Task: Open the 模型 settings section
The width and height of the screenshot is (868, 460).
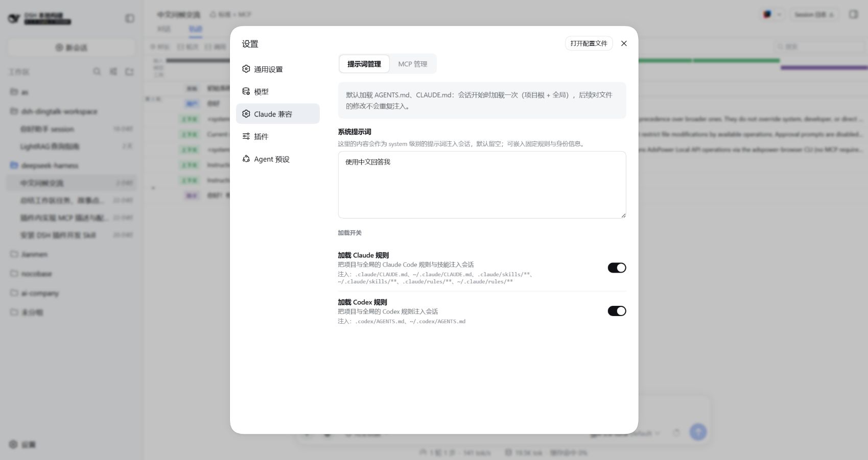Action: coord(277,91)
